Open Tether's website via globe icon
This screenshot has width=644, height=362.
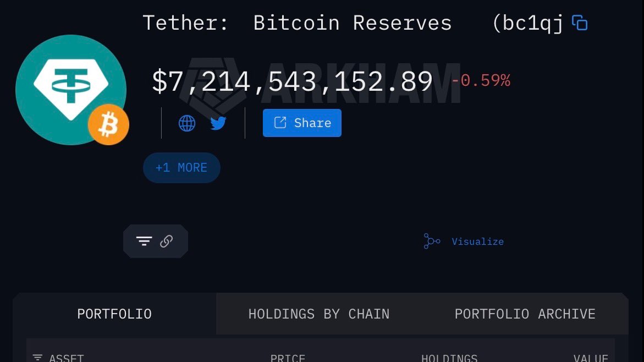(187, 123)
